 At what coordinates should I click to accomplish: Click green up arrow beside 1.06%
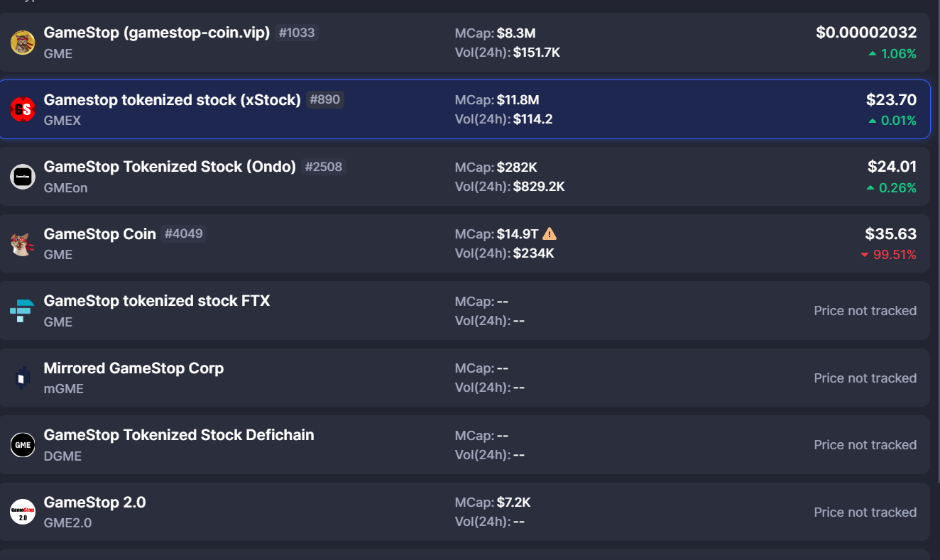pos(873,54)
